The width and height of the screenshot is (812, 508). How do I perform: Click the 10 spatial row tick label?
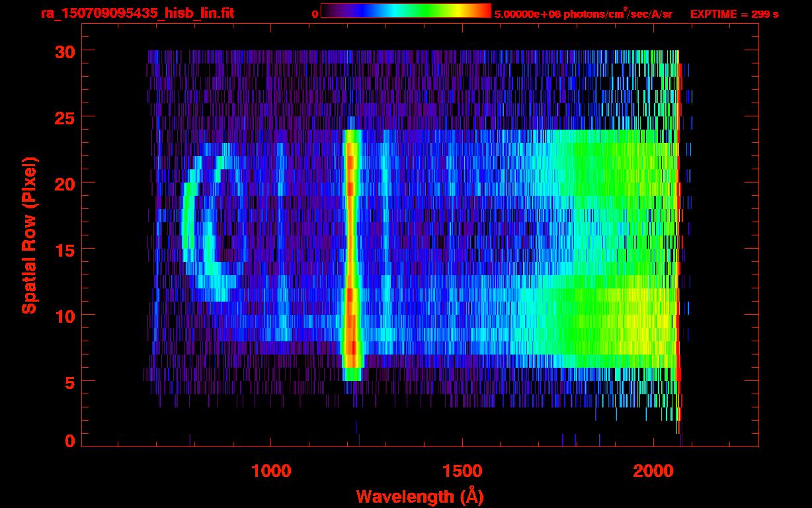click(x=65, y=316)
